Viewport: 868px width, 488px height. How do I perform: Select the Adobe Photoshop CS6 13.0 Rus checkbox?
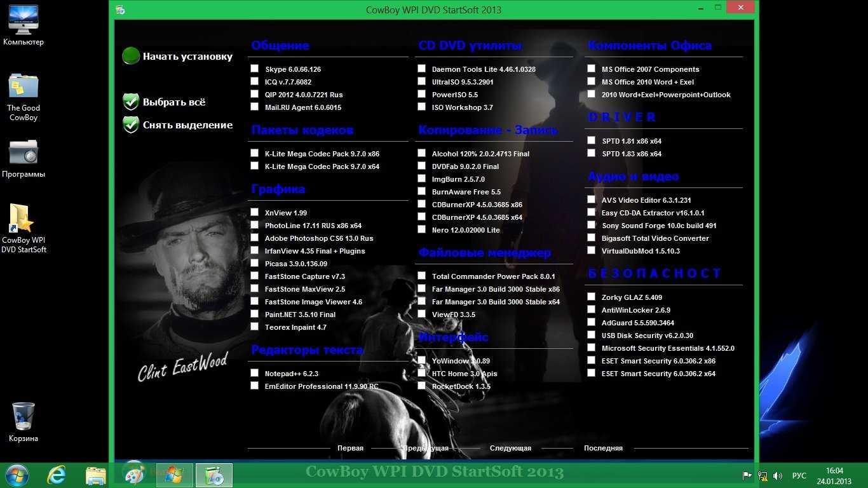tap(254, 238)
